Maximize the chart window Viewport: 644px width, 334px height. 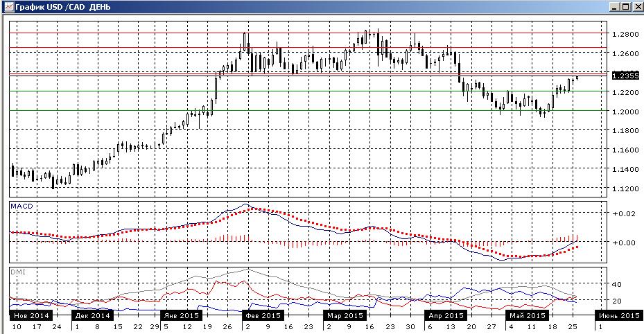pos(625,6)
